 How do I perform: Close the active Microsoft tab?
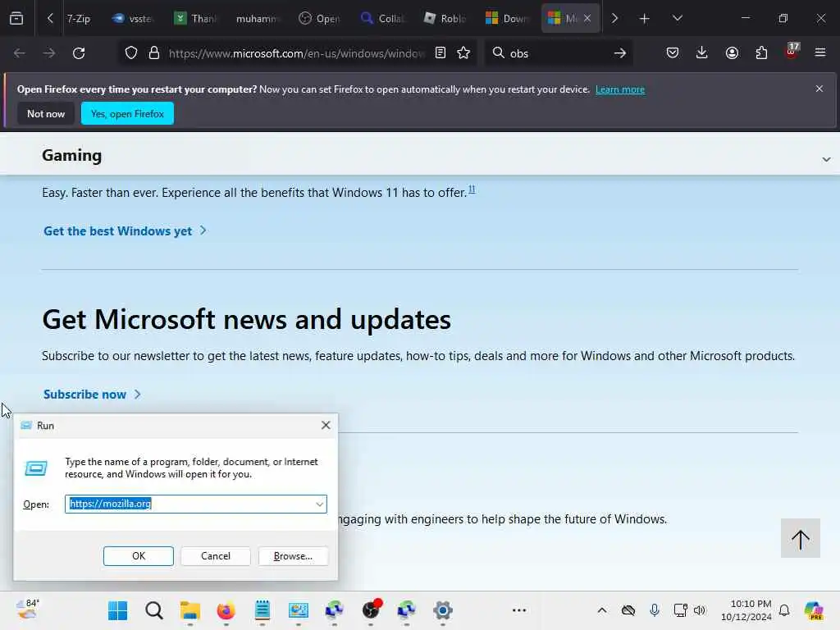click(587, 19)
